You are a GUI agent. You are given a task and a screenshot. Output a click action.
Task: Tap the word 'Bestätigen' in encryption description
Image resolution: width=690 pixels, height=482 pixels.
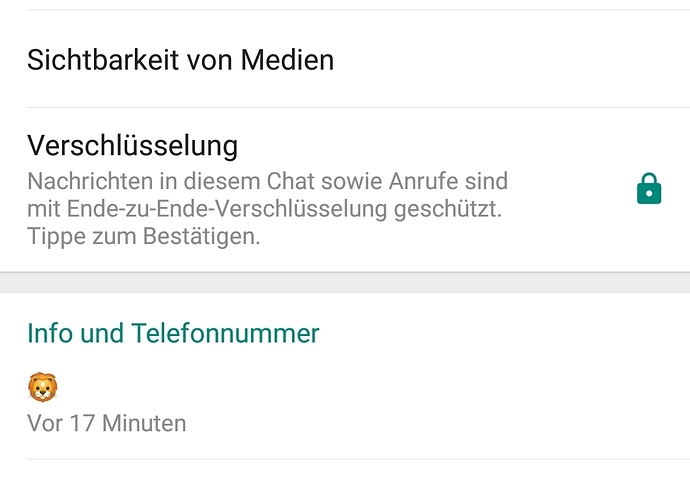pos(200,236)
